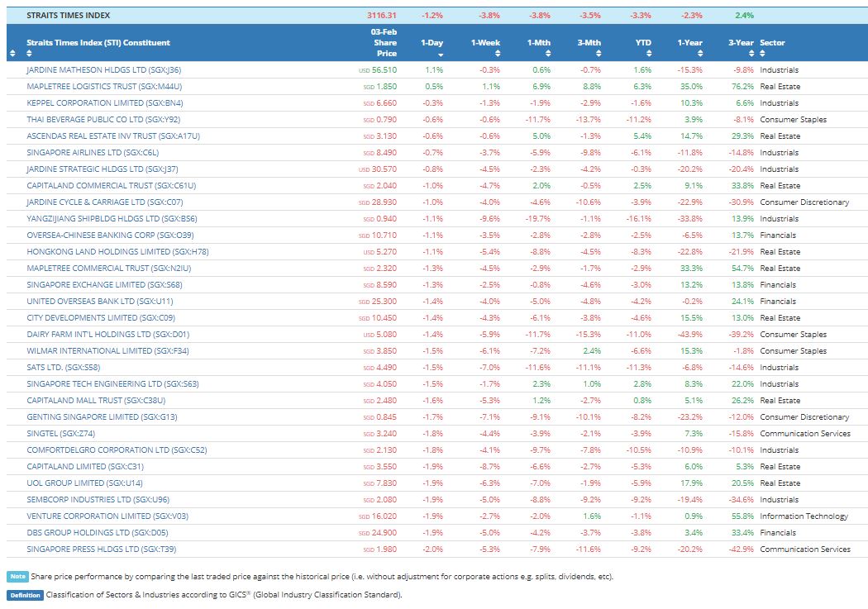Viewport: 868px width, 609px height.
Task: Open City Developments Limited link
Action: pos(101,318)
